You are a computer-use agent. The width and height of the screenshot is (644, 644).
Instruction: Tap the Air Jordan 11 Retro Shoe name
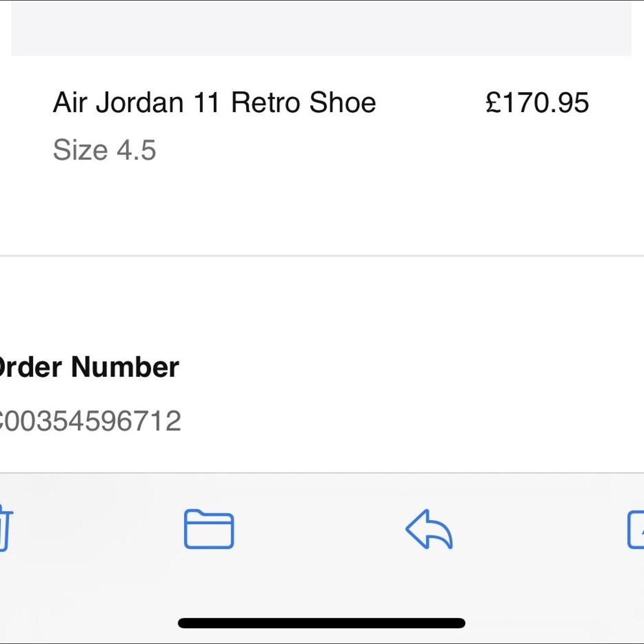coord(215,102)
